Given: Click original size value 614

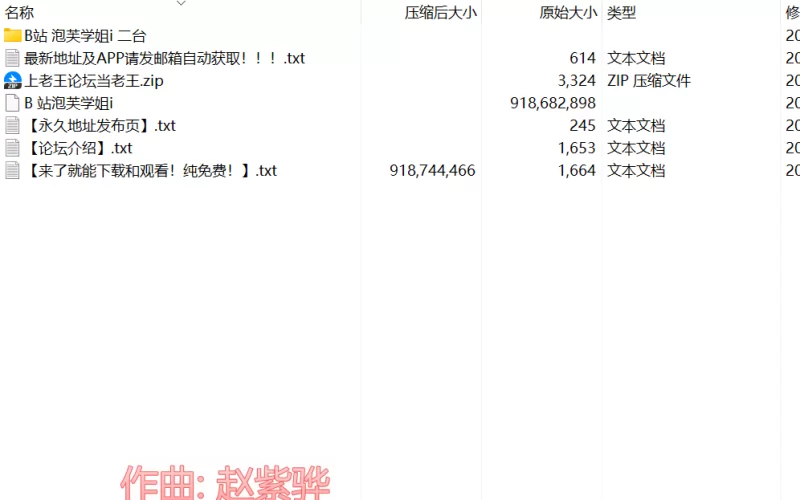Looking at the screenshot, I should pos(583,58).
